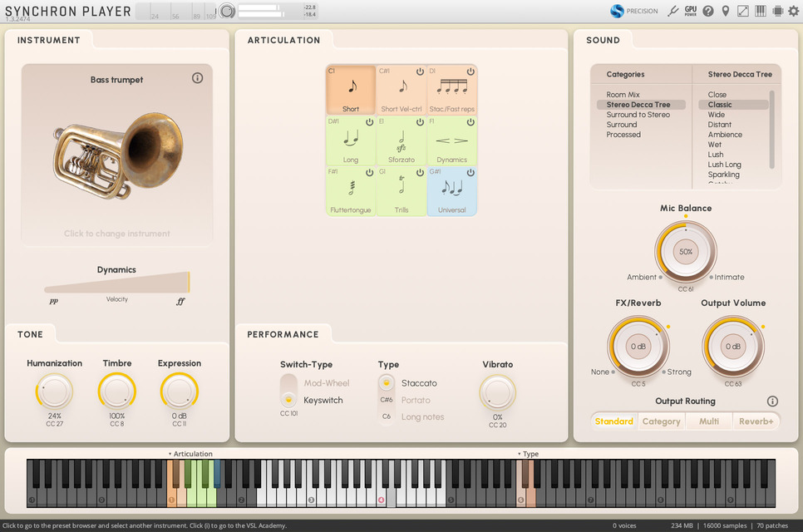The image size is (803, 532).
Task: Click the Vibrato knob
Action: click(497, 392)
